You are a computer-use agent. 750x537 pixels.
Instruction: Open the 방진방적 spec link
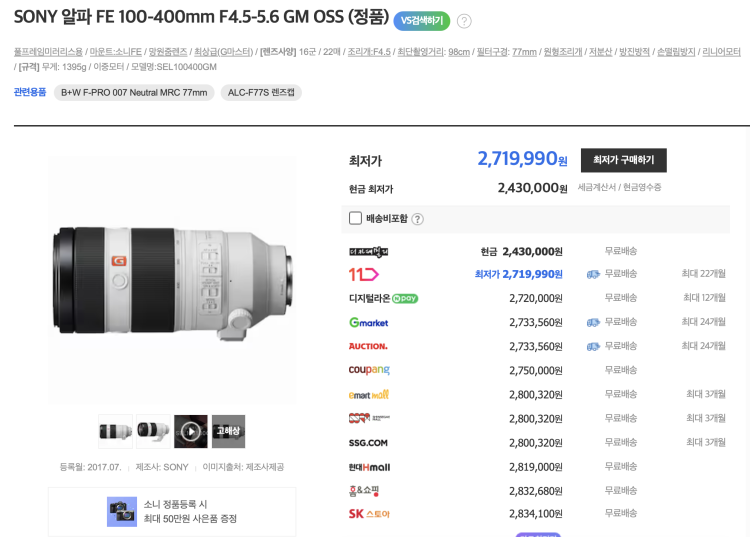(x=634, y=52)
